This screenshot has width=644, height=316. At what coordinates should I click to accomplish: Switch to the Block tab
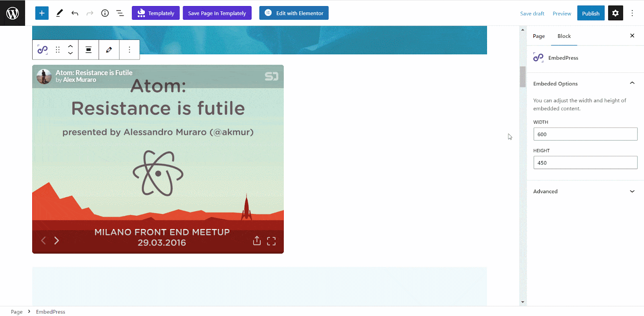[564, 36]
